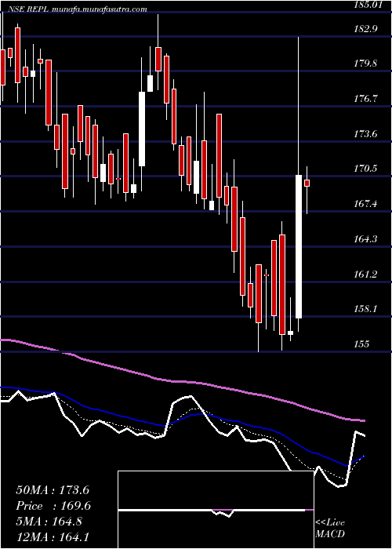Click the <<Live MACD label
This screenshot has height=549, width=392.
330,528
